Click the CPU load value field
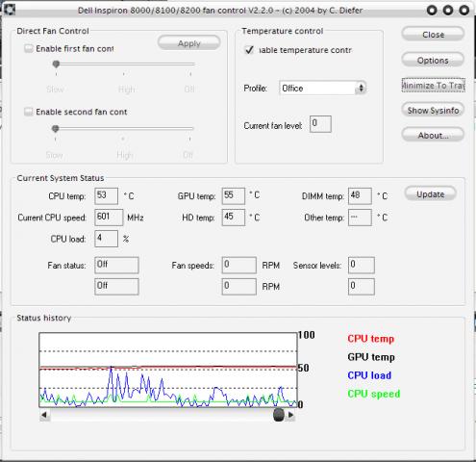This screenshot has width=476, height=462. click(x=106, y=239)
